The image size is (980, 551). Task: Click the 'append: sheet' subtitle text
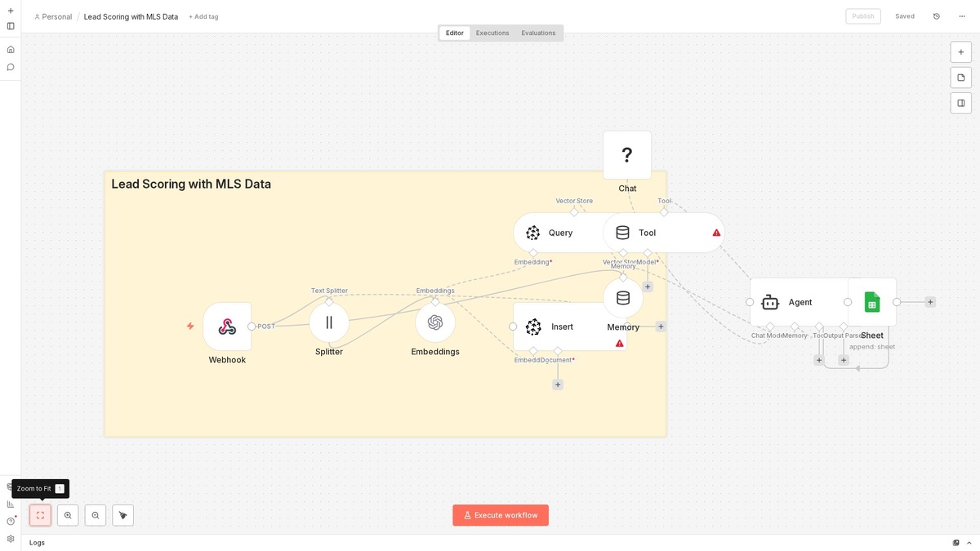(872, 347)
